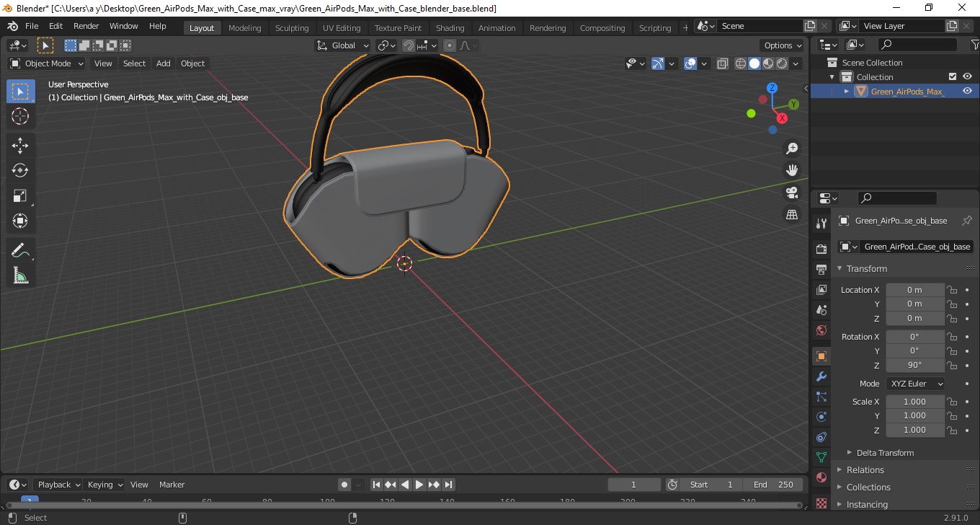Viewport: 980px width, 525px height.
Task: Click the timeline End frame field
Action: [774, 485]
